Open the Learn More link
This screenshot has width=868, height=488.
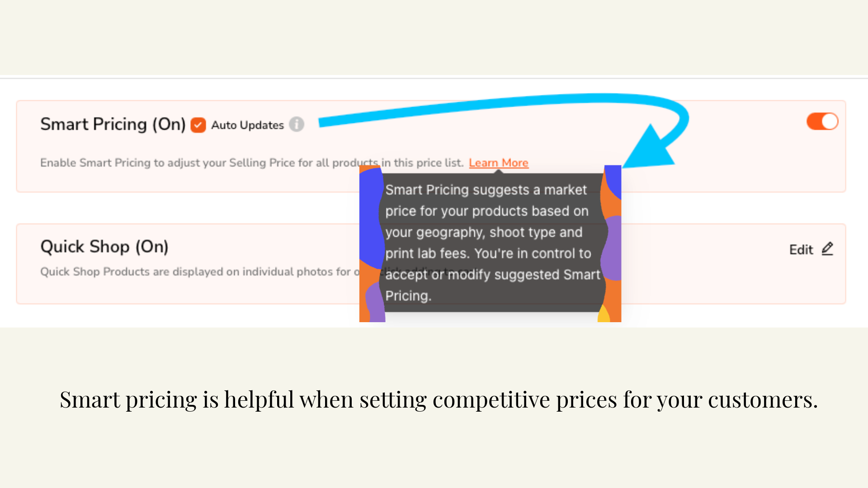coord(498,163)
